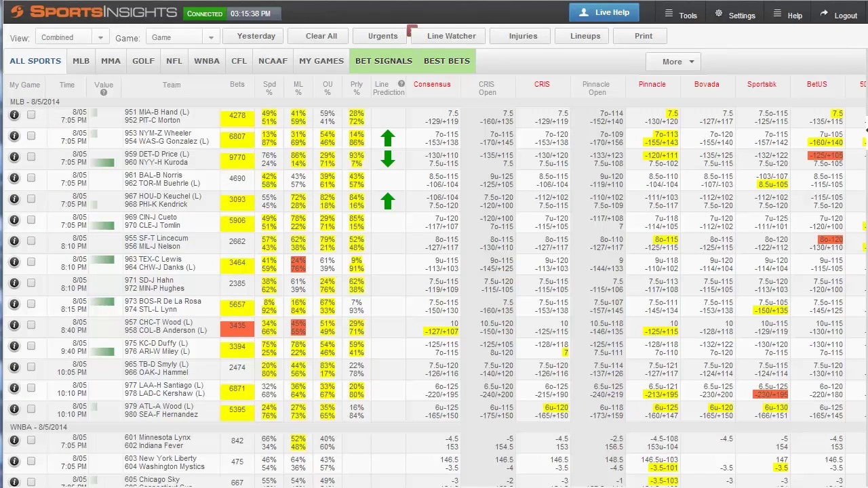This screenshot has width=868, height=488.
Task: Open BEST BETS tab
Action: click(447, 61)
